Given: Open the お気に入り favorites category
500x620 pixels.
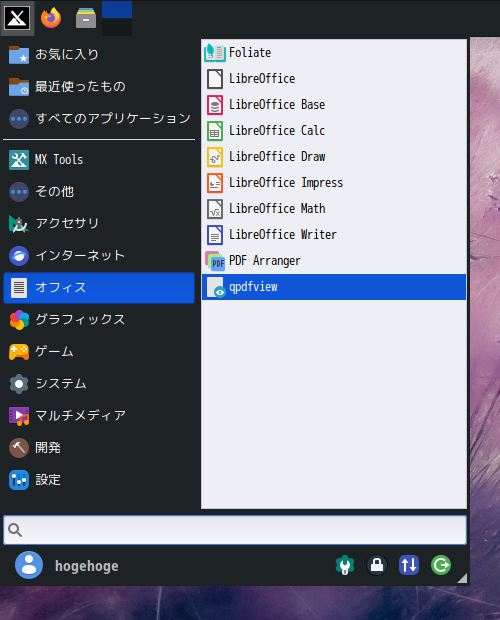Looking at the screenshot, I should pos(99,55).
